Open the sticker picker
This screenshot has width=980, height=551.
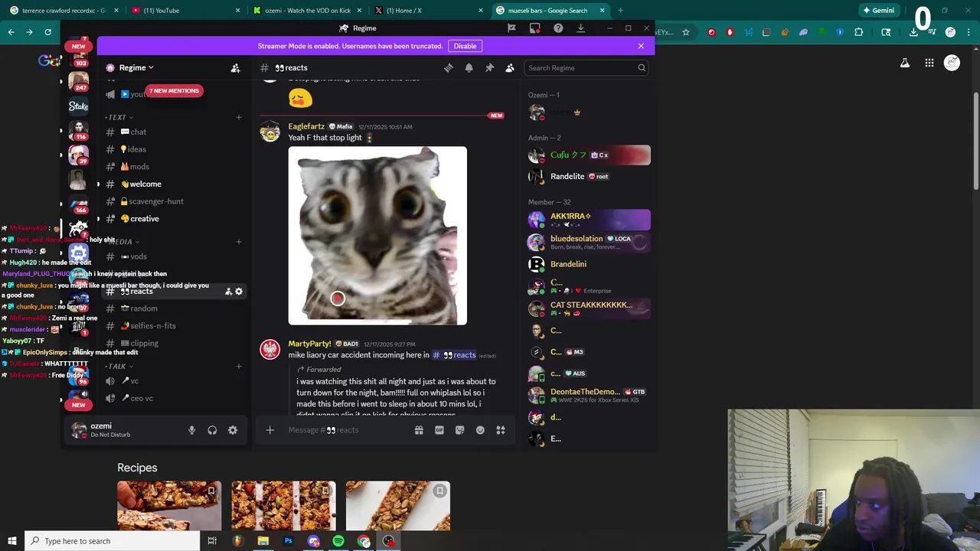(459, 430)
